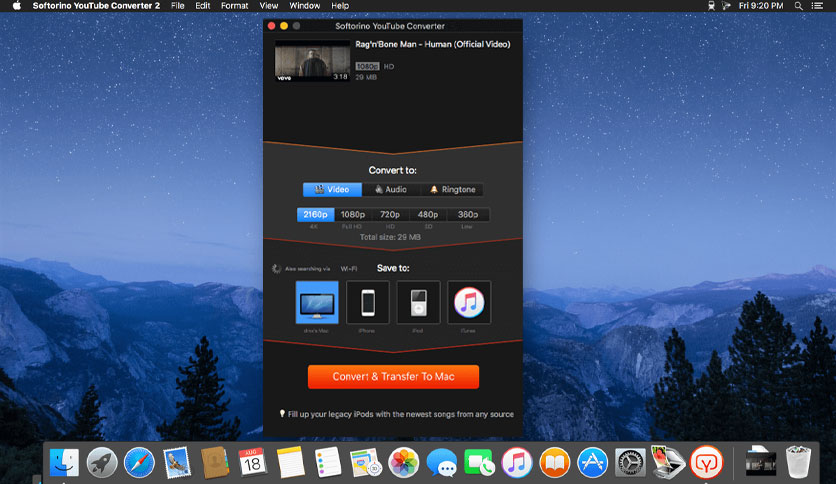The image size is (836, 484).
Task: Open System Preferences from the dock
Action: (x=630, y=462)
